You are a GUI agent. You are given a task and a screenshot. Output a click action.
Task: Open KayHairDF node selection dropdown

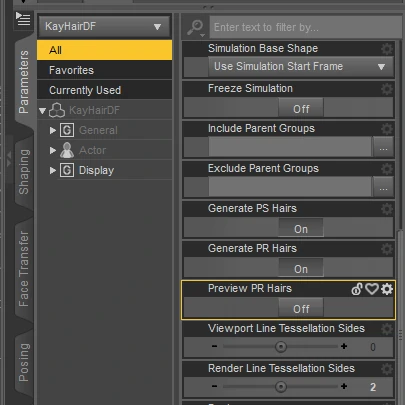pyautogui.click(x=104, y=26)
